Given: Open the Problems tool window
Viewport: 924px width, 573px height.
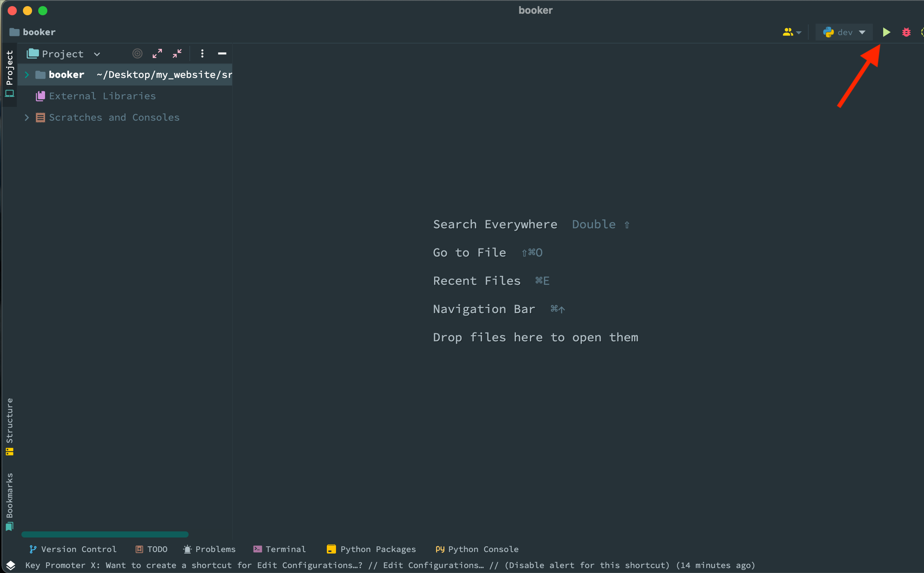Looking at the screenshot, I should pos(209,549).
